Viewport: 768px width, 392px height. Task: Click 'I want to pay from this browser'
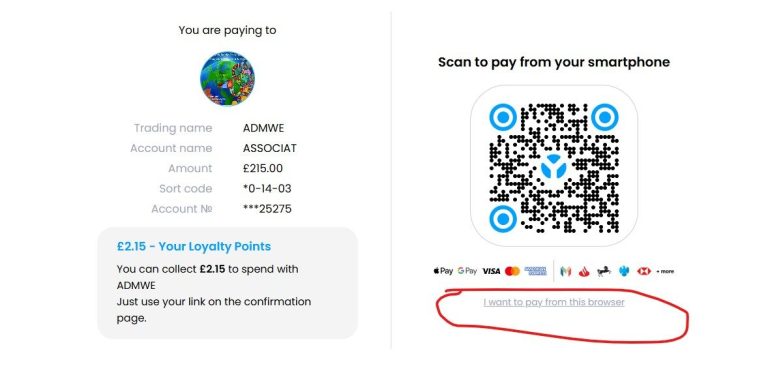(x=554, y=302)
